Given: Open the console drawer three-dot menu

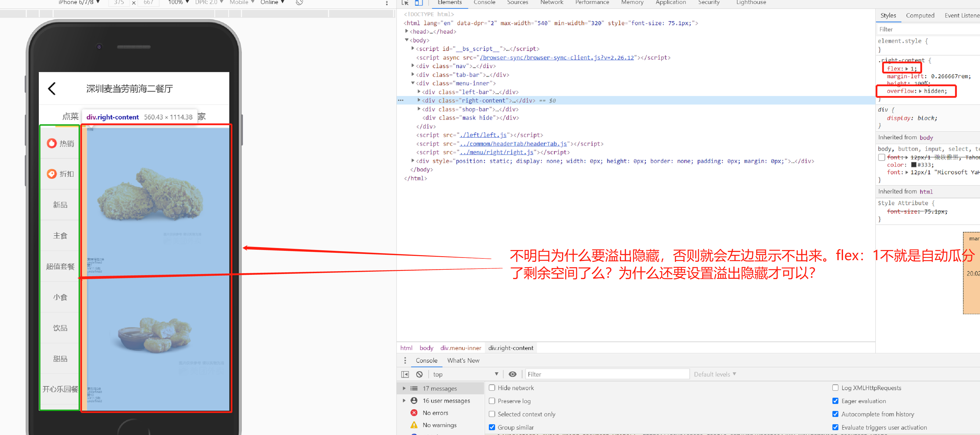Looking at the screenshot, I should click(405, 360).
